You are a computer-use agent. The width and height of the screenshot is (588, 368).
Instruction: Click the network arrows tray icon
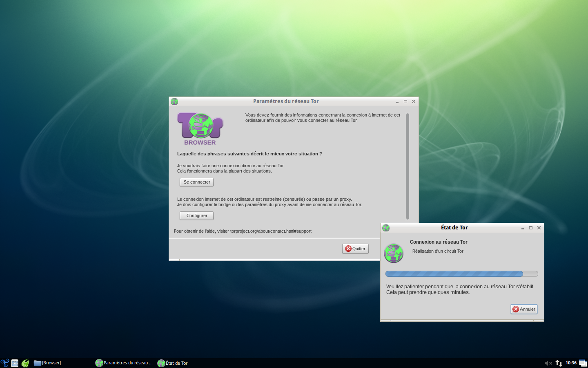(559, 363)
